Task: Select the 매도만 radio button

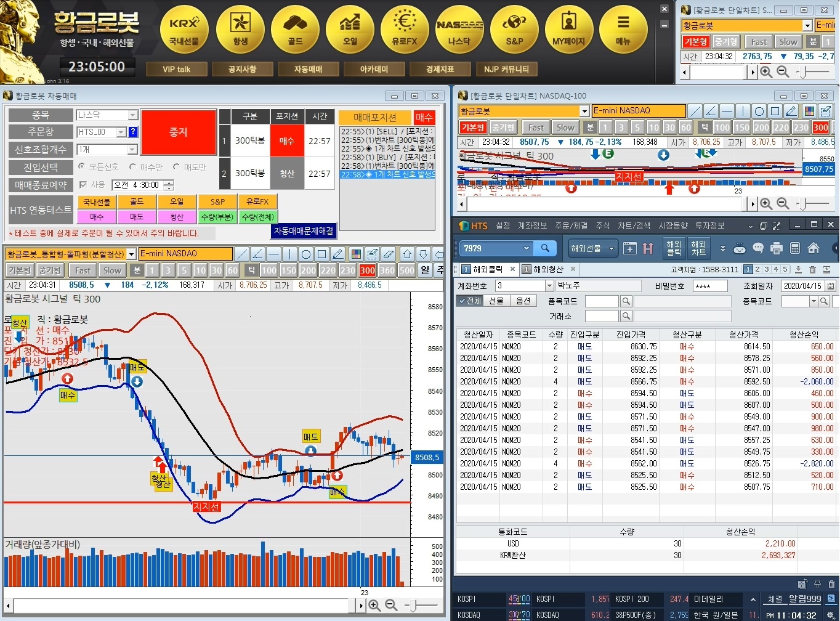Action: 176,167
